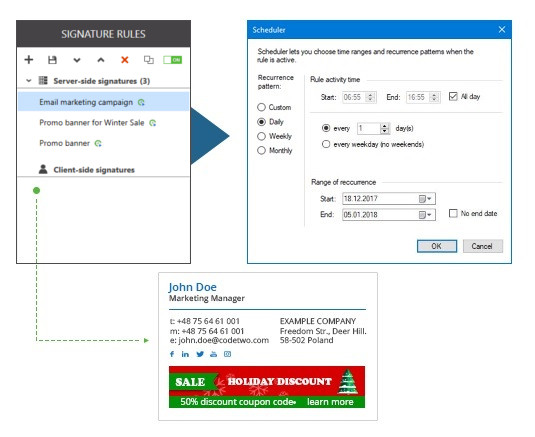Click the YouTube icon in the signature
The image size is (535, 437).
[x=214, y=354]
